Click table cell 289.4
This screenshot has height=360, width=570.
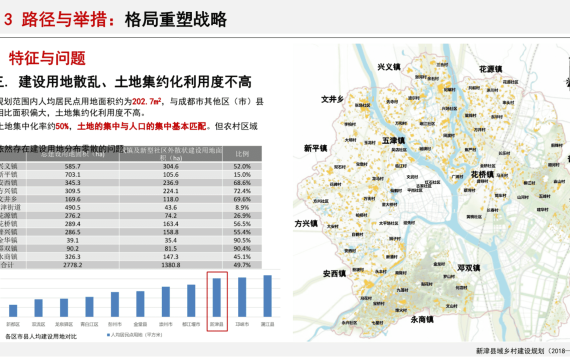(72, 224)
